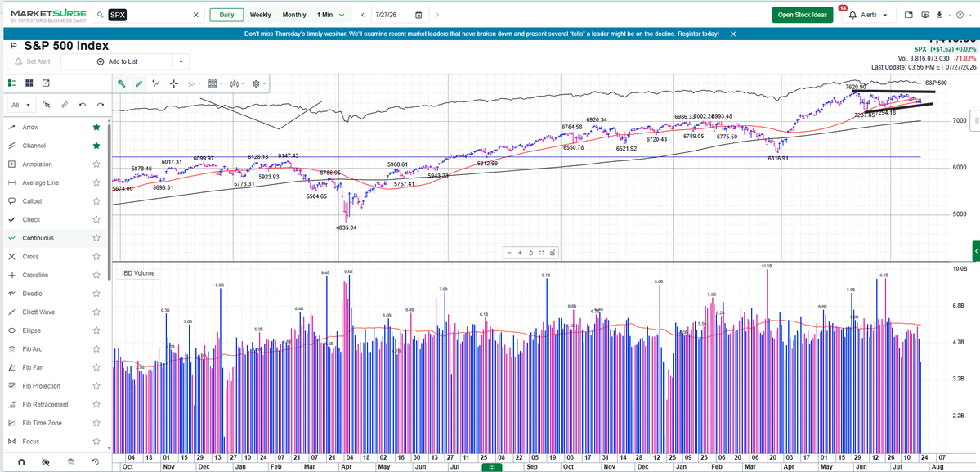Open the chart settings gear dropdown
980x472 pixels.
[259, 83]
